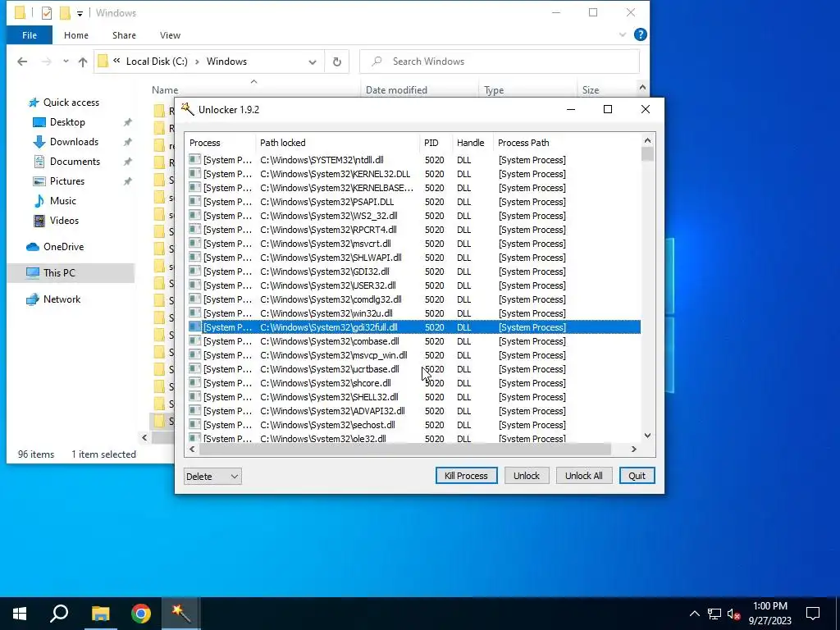
Task: Click Unlocker list scroll down arrow
Action: (648, 436)
